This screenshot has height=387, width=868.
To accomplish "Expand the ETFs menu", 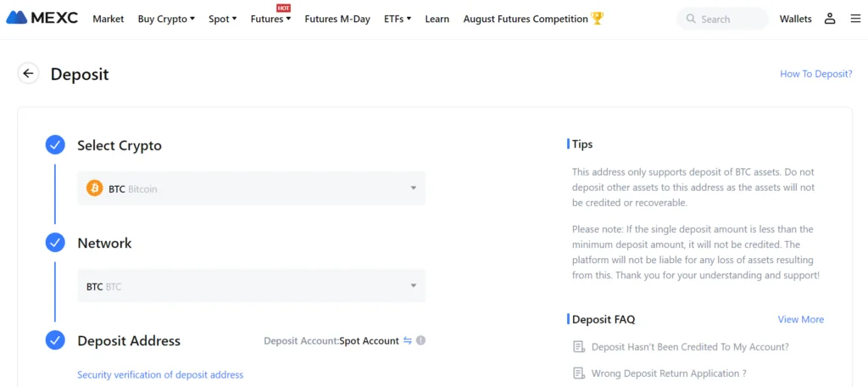I will pyautogui.click(x=398, y=19).
